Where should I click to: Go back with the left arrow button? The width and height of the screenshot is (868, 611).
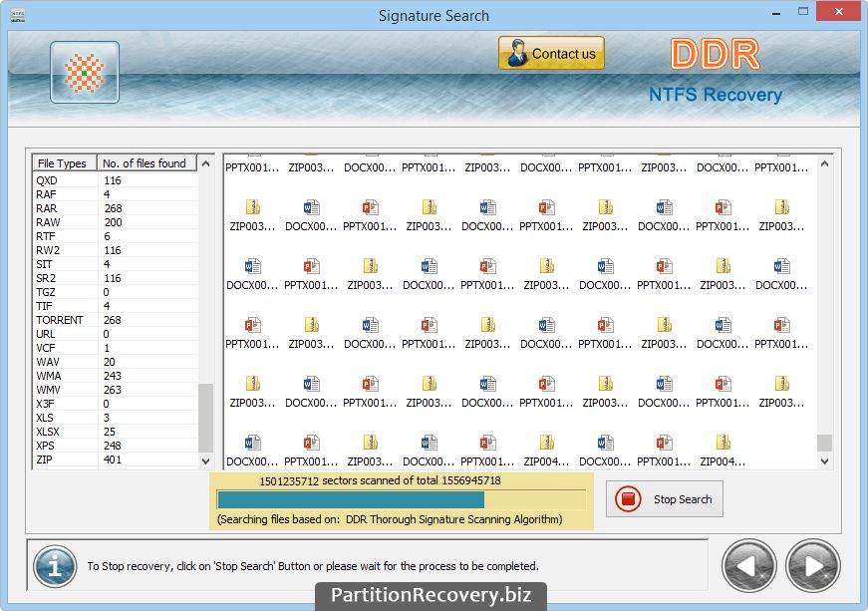click(x=749, y=565)
